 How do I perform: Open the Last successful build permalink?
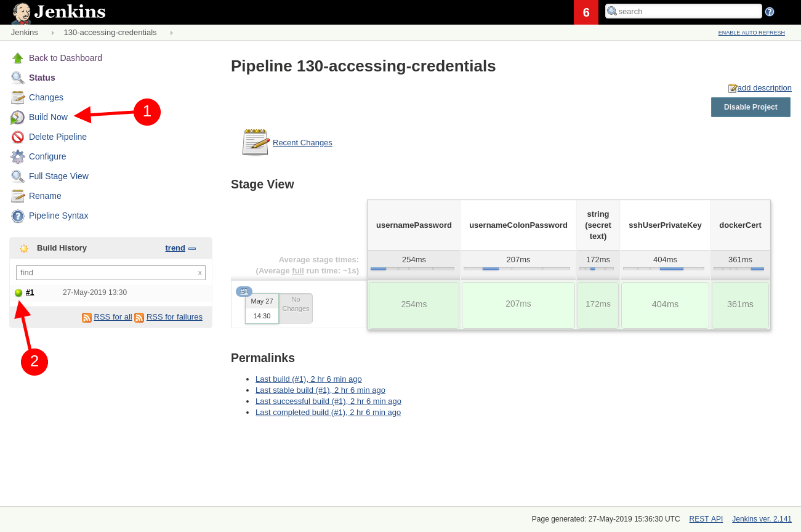tap(328, 401)
